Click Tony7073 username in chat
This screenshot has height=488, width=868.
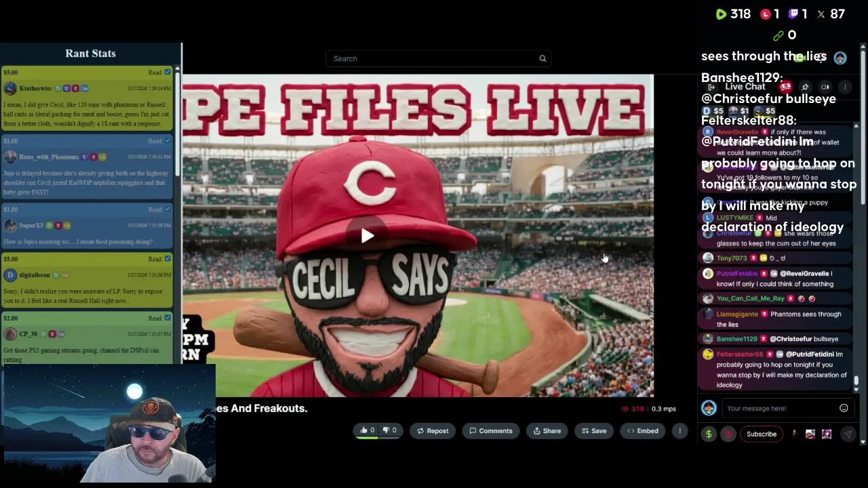[732, 258]
